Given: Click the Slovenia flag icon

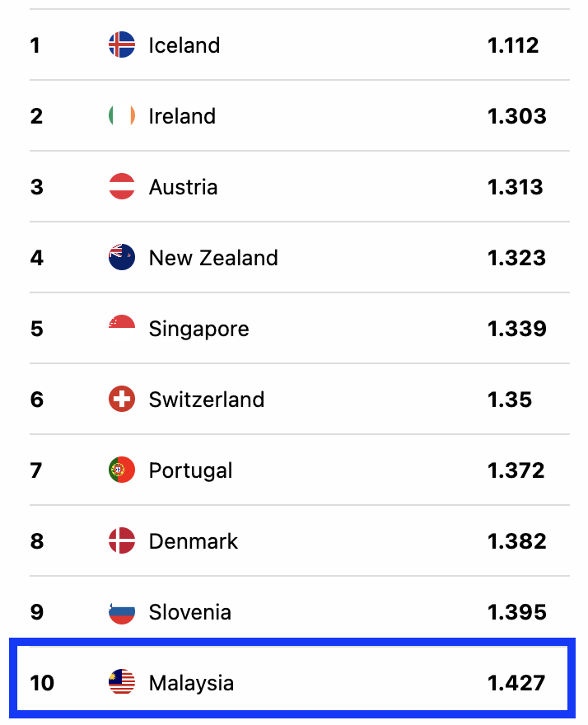Looking at the screenshot, I should pyautogui.click(x=122, y=612).
